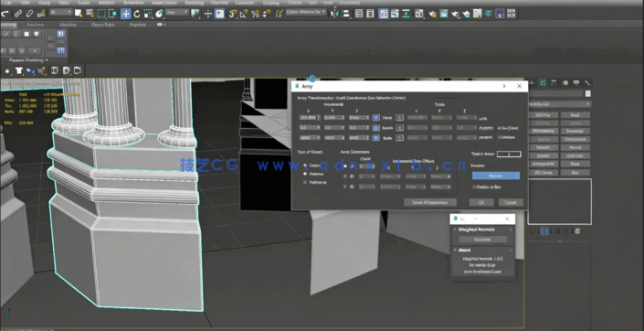Viewport: 644px width, 331px height.
Task: Toggle the 3D Snaps icon
Action: click(232, 14)
